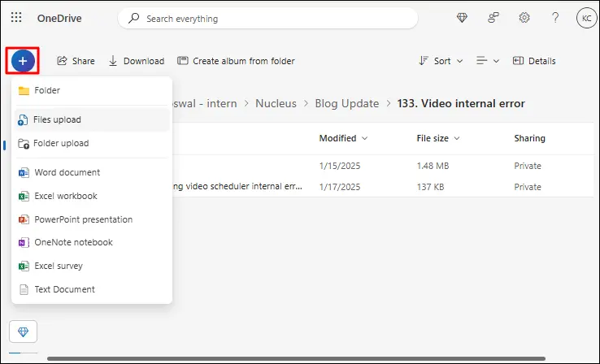The height and width of the screenshot is (364, 600).
Task: Click the blue plus Add new button
Action: click(x=23, y=61)
